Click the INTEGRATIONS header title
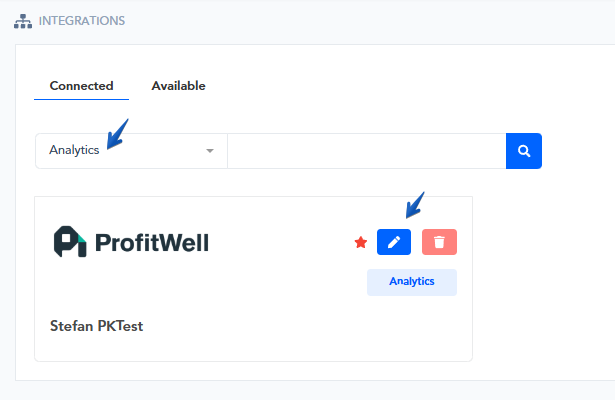This screenshot has height=400, width=615. (80, 21)
